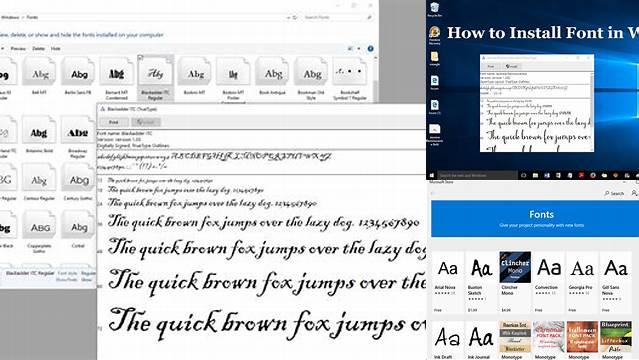This screenshot has height=360, width=639.
Task: Choose Hide in the Fonts toolbar
Action: [x=55, y=49]
